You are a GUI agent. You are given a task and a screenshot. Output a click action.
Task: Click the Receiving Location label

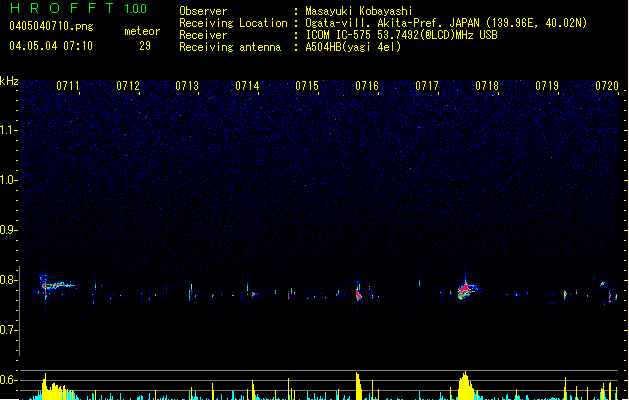point(233,23)
